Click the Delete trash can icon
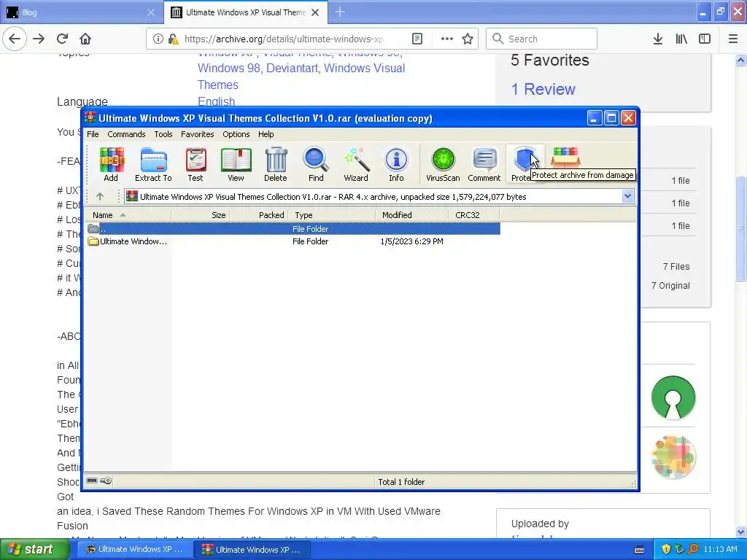Screen dimensions: 747x560 [x=275, y=164]
